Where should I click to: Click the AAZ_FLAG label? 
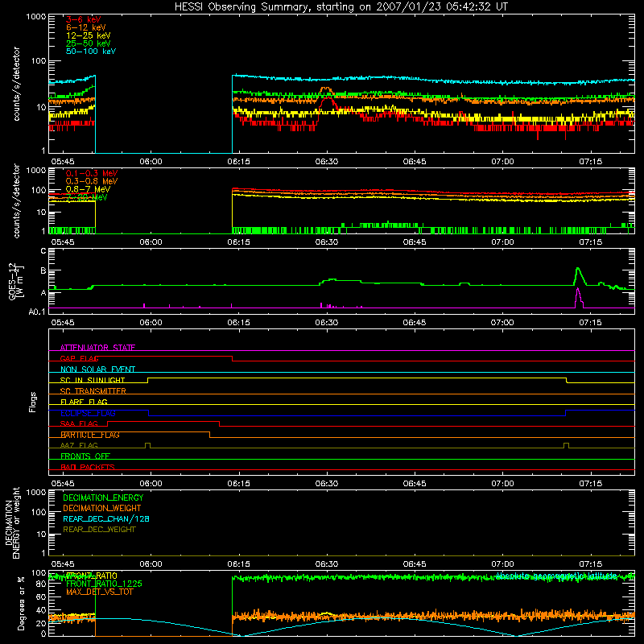(x=79, y=445)
